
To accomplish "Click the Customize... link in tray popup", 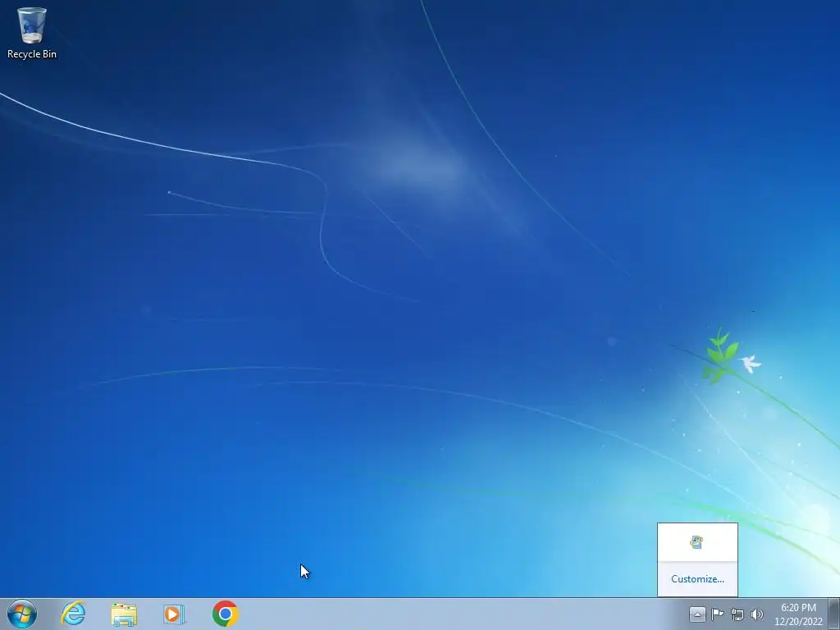I will (697, 579).
